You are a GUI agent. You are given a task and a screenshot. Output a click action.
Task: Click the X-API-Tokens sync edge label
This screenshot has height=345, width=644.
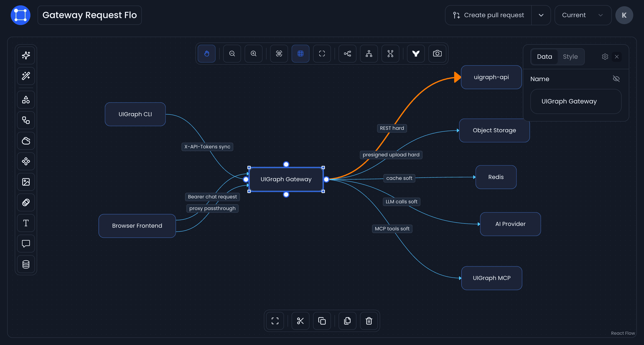207,147
